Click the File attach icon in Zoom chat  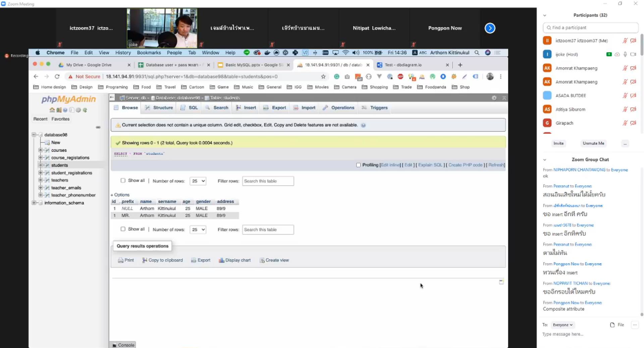617,325
